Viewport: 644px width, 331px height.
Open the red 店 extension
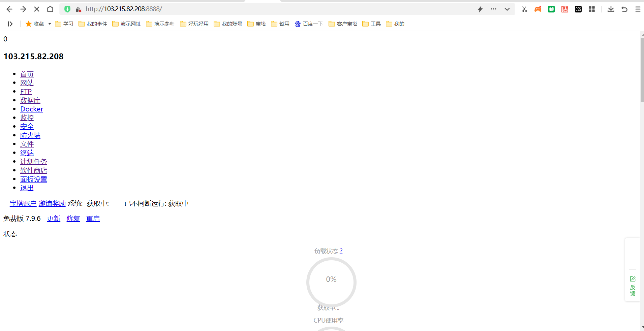[565, 9]
